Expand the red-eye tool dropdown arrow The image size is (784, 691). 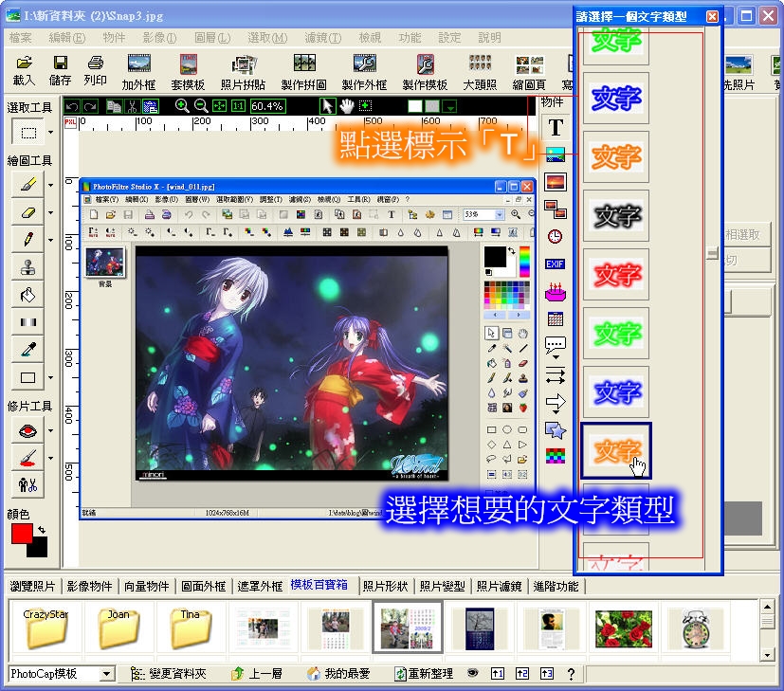50,430
